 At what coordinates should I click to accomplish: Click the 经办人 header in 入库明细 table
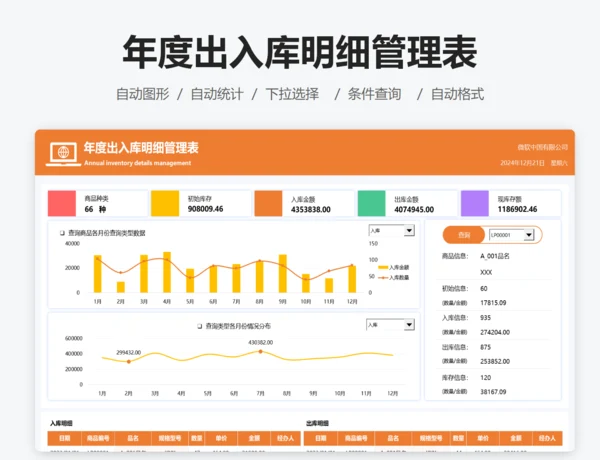285,438
